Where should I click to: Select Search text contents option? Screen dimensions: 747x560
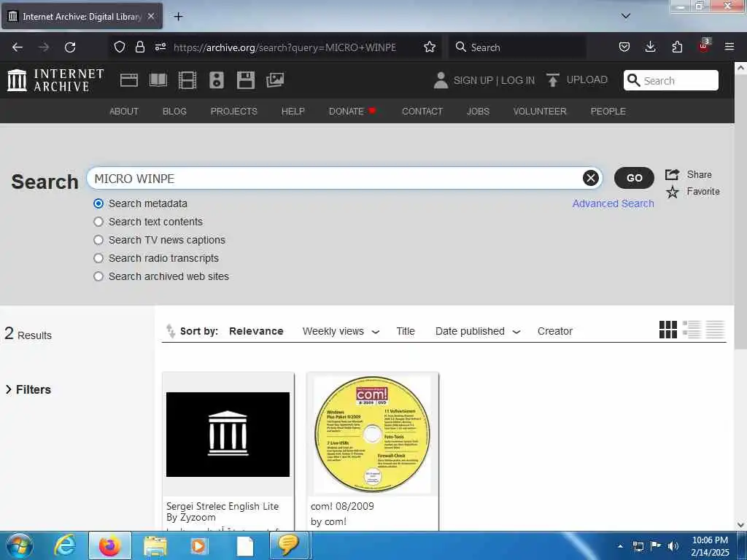(x=98, y=222)
